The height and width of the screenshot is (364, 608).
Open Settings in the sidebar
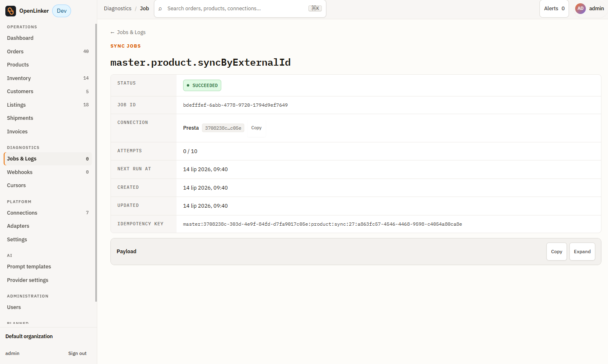(48, 240)
